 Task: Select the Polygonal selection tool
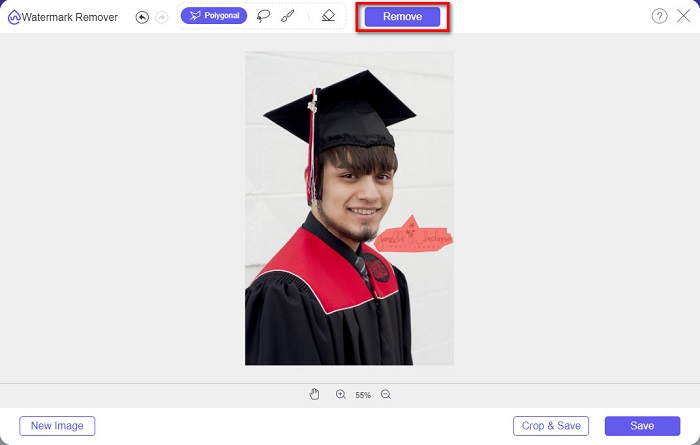tap(214, 16)
